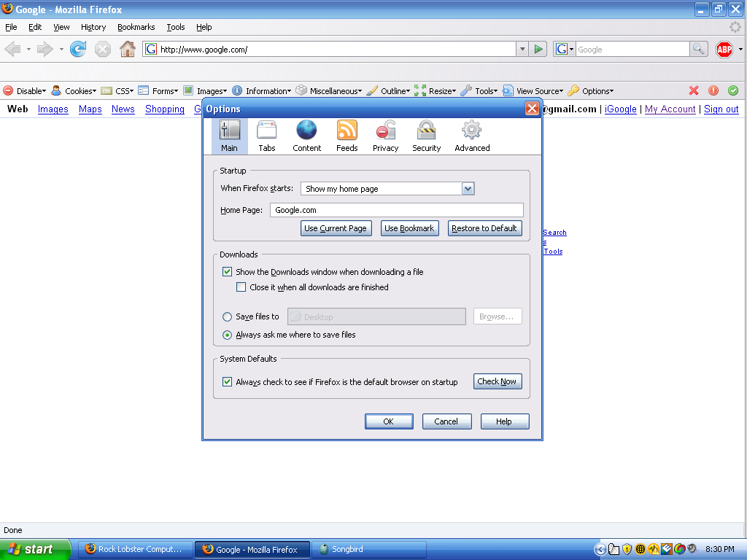Click the Windows start button
The width and height of the screenshot is (747, 560).
(35, 549)
